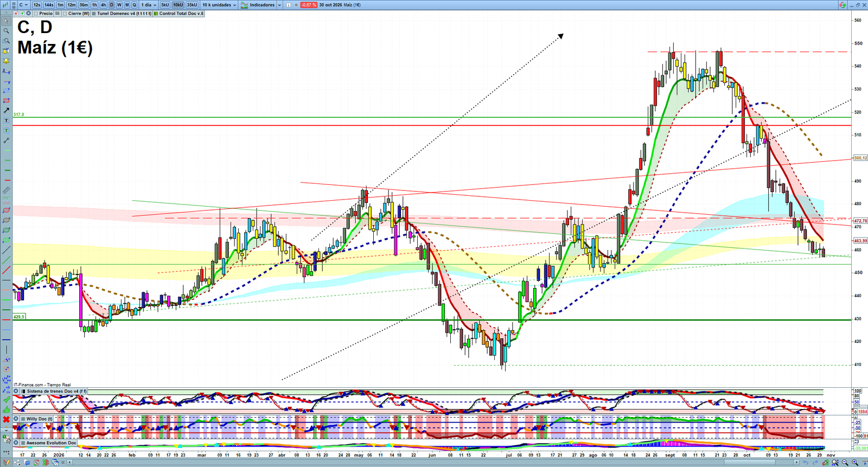Expand the left toolbar chevron

6,430
